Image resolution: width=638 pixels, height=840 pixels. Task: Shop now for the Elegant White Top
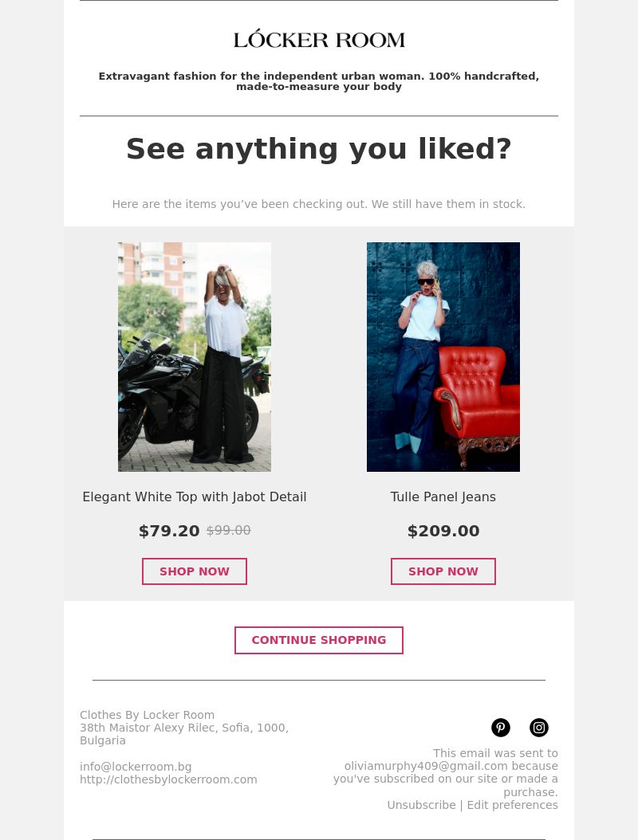[x=194, y=571]
